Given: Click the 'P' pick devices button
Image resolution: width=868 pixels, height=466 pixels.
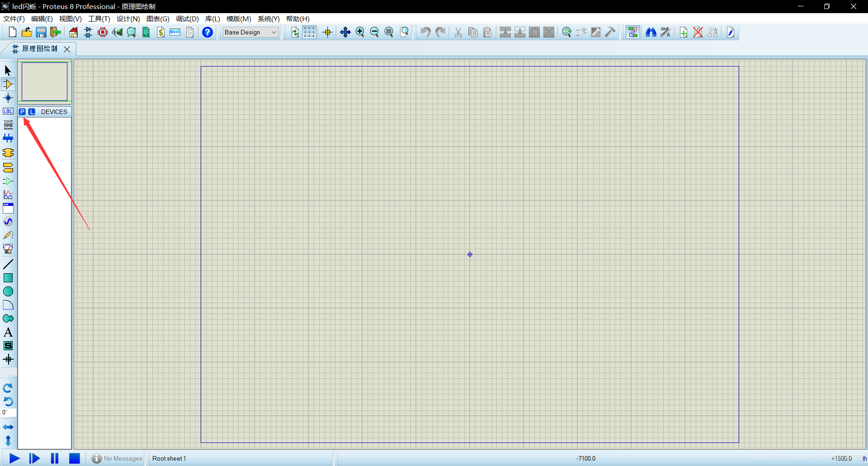Looking at the screenshot, I should click(22, 112).
